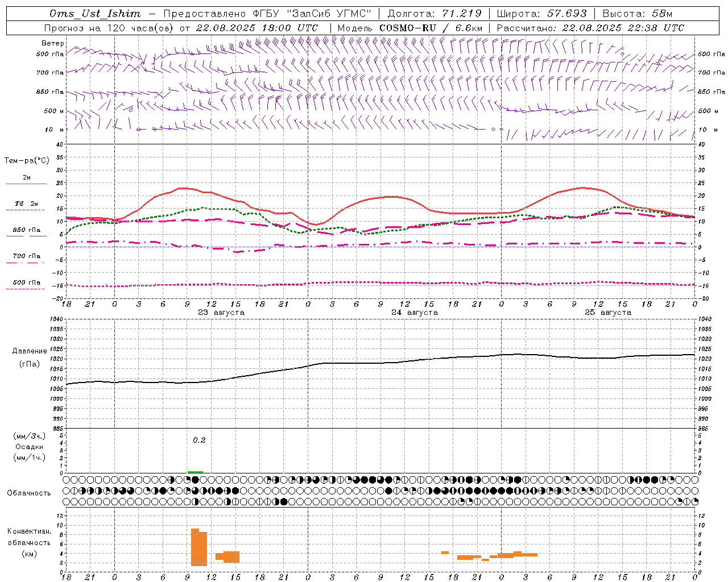Click the Ветер panel label
This screenshot has height=582, width=728.
tap(53, 43)
